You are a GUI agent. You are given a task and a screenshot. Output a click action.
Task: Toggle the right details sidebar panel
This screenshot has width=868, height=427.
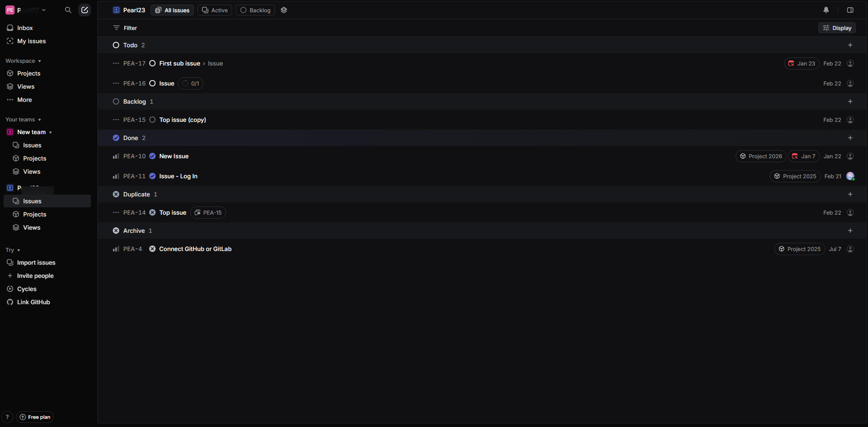tap(850, 10)
